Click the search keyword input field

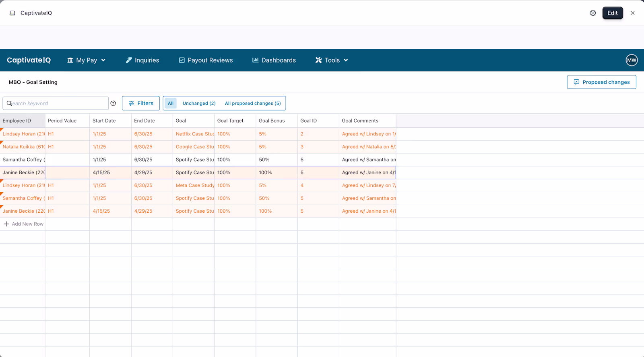pyautogui.click(x=56, y=103)
